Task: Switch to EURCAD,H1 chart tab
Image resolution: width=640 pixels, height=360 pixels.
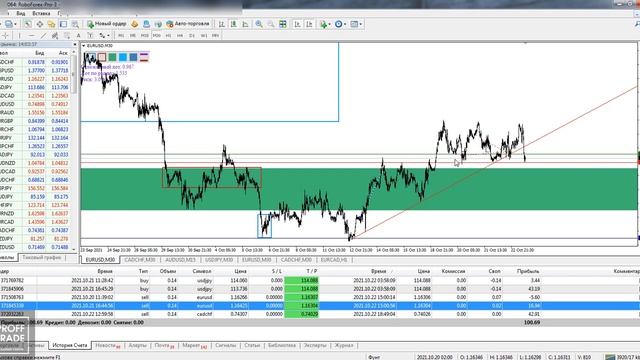Action: [x=333, y=260]
